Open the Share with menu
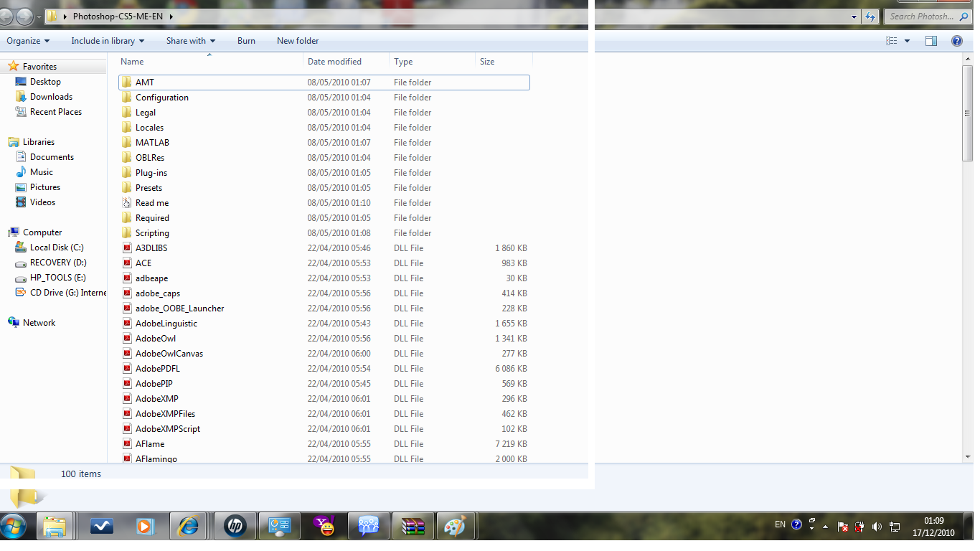Image resolution: width=980 pixels, height=551 pixels. pyautogui.click(x=191, y=41)
